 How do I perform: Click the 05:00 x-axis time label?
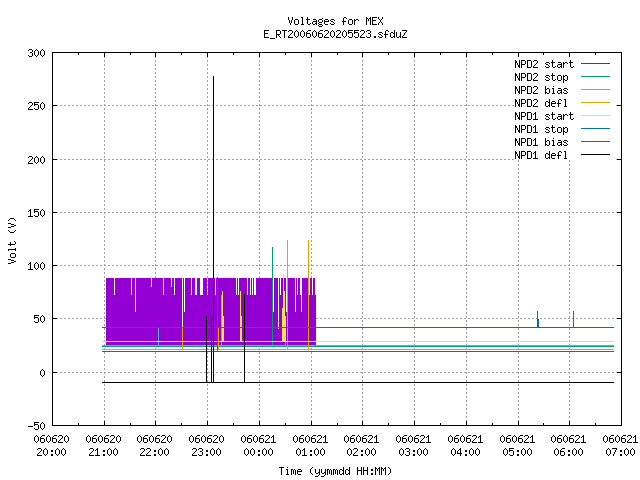click(x=517, y=452)
